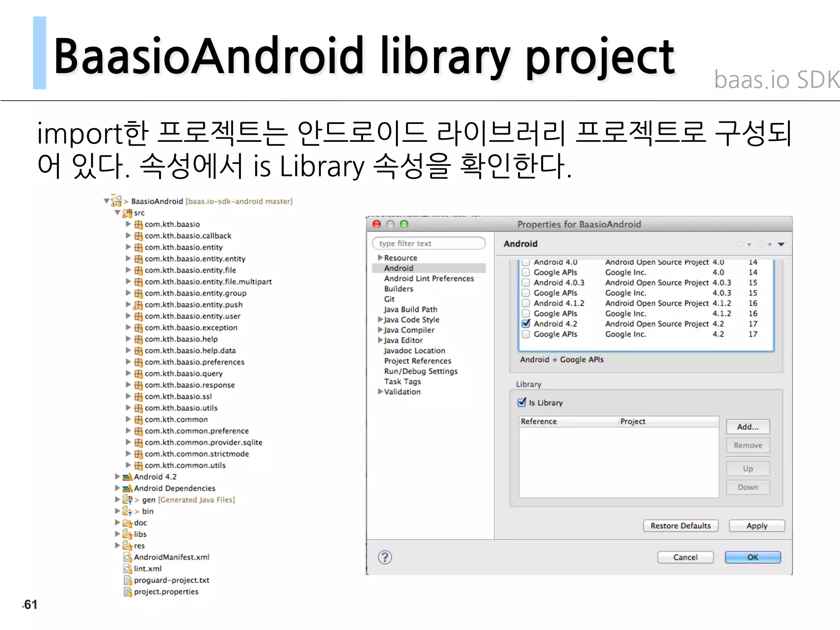This screenshot has height=630, width=840.
Task: Click the libs folder icon
Action: click(128, 534)
